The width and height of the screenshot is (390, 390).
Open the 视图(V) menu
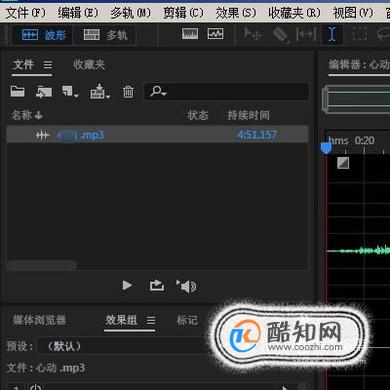coord(353,13)
